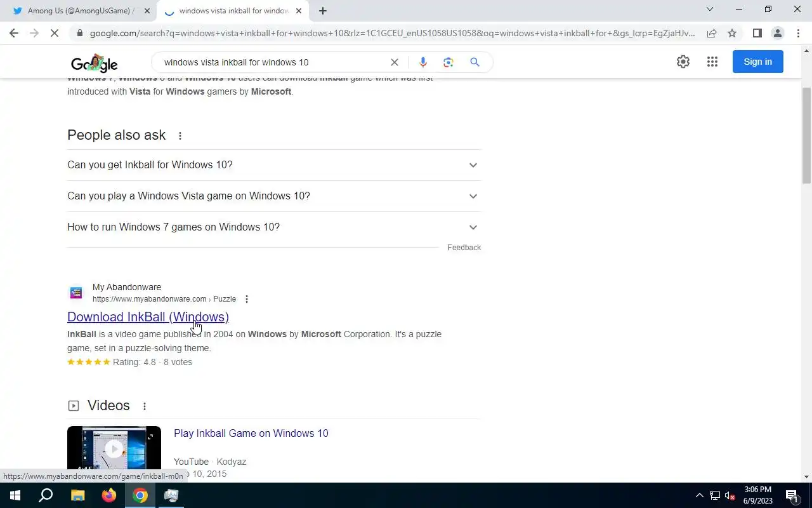
Task: Click the My Abandonware site name
Action: (x=127, y=287)
